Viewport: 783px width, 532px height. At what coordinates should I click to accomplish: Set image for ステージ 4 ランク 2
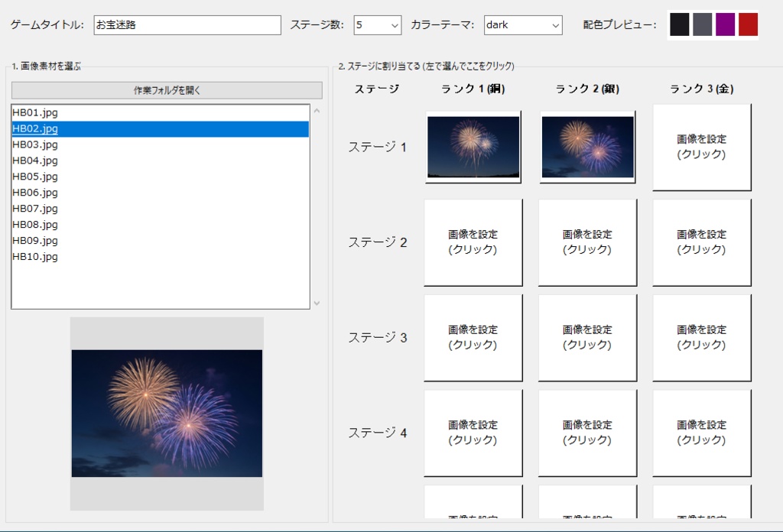pos(588,433)
